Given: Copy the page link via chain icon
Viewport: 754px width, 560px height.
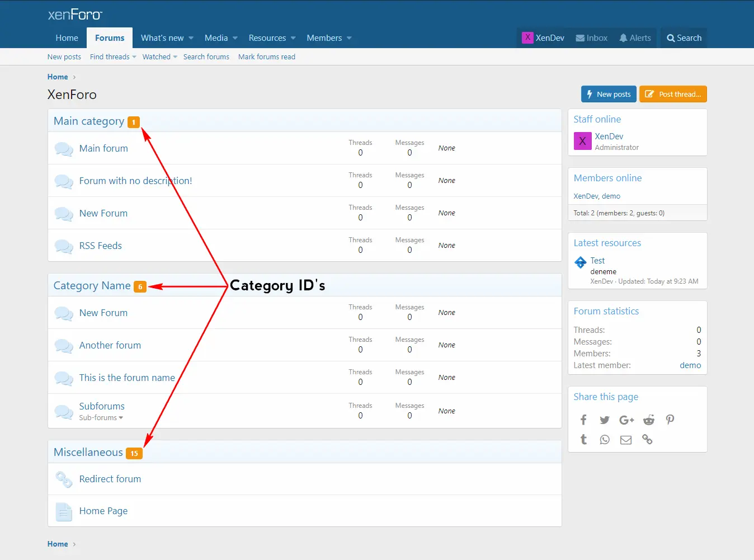Looking at the screenshot, I should 647,440.
